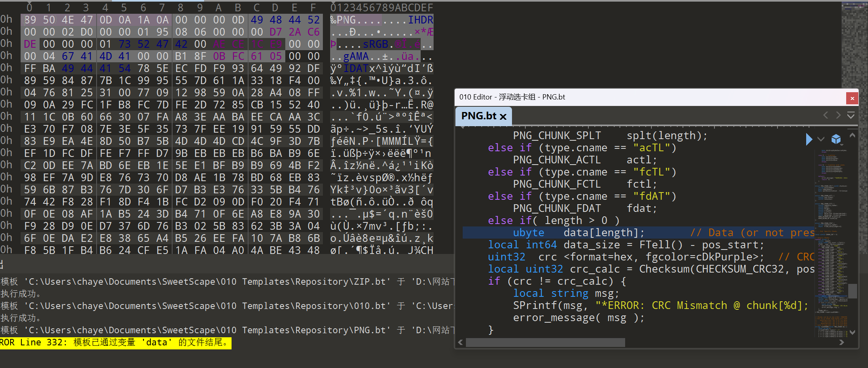
Task: Click hex bytes '49 48 44 52' in first row
Action: pos(285,20)
